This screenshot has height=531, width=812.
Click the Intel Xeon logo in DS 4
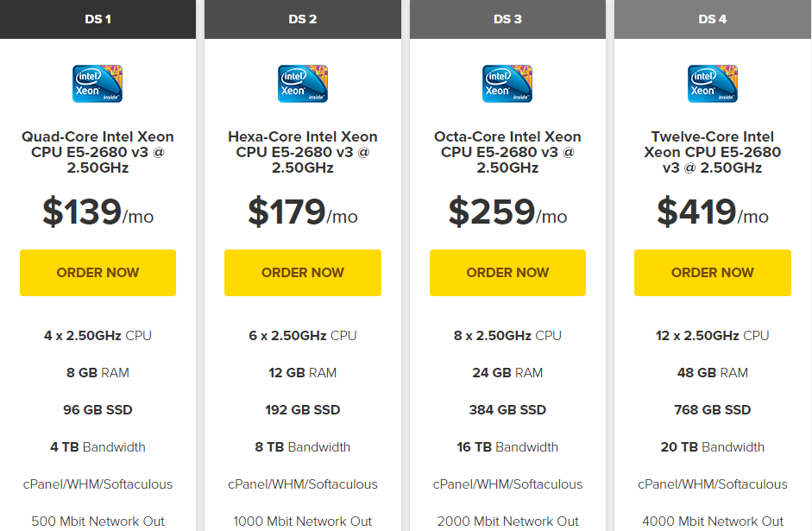(x=713, y=84)
